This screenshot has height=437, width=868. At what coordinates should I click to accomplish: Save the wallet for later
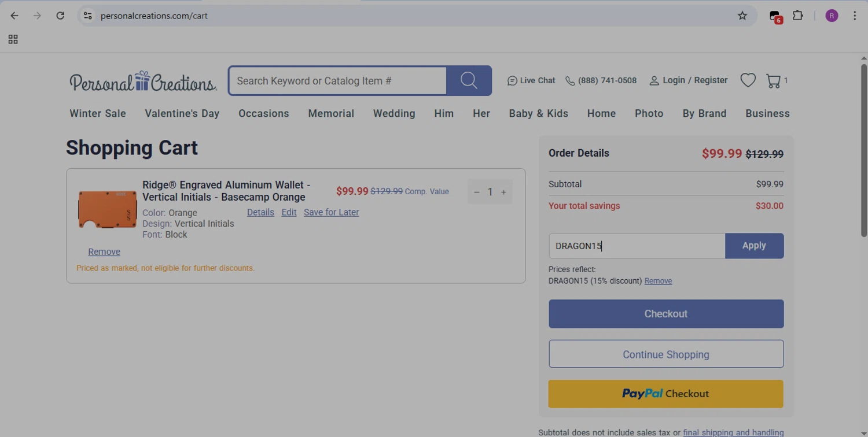click(331, 212)
